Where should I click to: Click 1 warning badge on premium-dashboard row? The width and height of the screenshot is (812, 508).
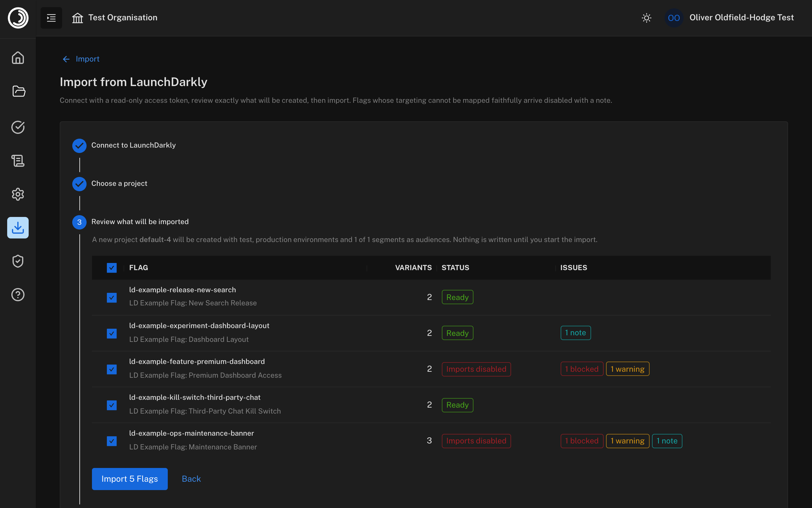628,369
